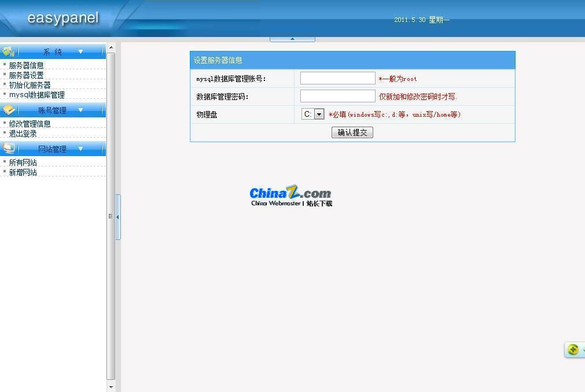This screenshot has width=585, height=392.
Task: Open the 新增网站 page
Action: coord(23,172)
